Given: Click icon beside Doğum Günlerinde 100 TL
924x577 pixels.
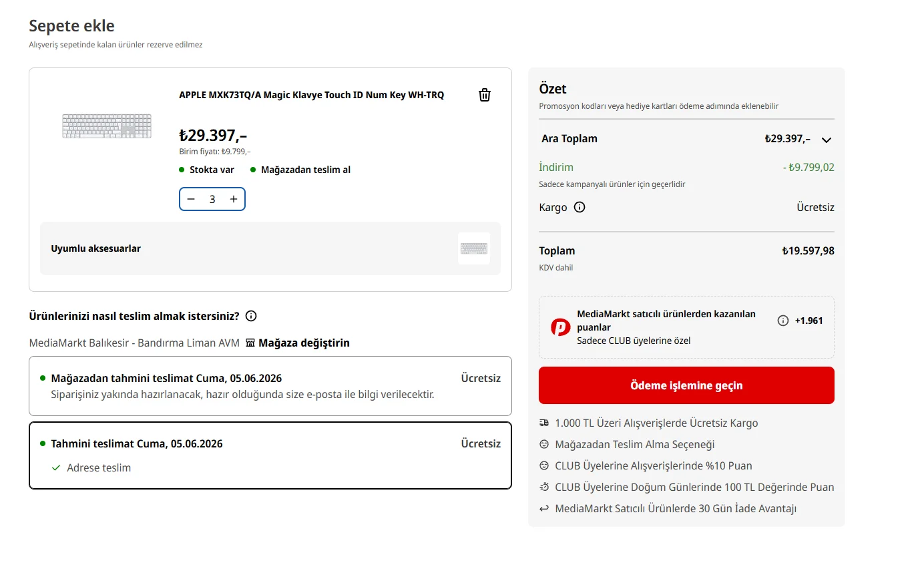Looking at the screenshot, I should click(x=544, y=487).
